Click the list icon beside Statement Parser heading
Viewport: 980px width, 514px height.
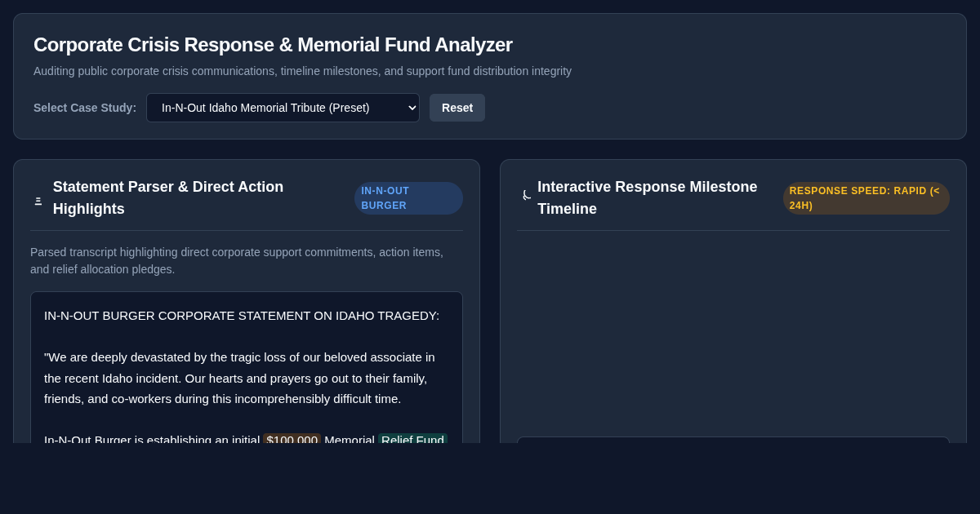point(38,201)
